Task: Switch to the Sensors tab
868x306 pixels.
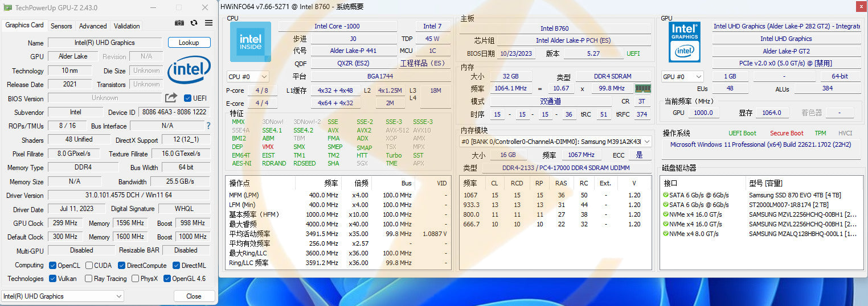Action: click(62, 26)
